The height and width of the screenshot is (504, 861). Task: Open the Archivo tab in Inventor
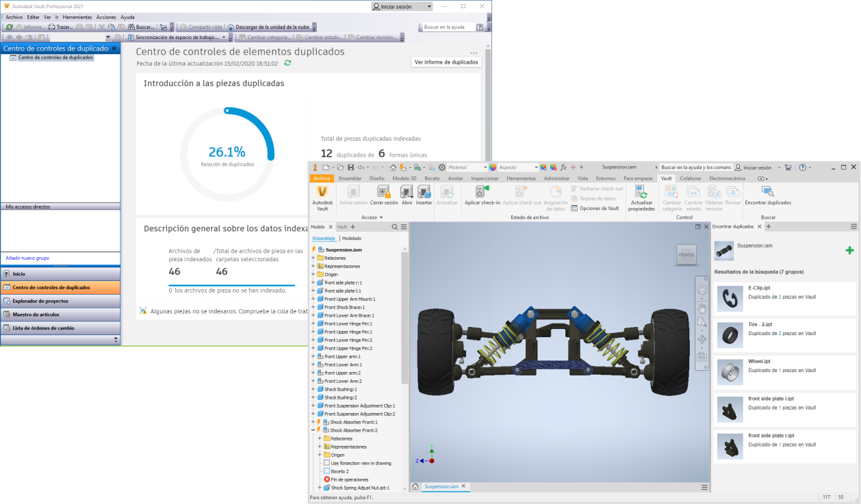point(322,178)
